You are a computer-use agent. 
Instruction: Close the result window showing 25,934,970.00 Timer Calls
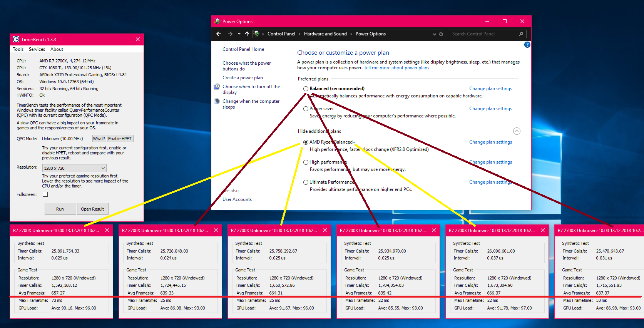tap(434, 230)
